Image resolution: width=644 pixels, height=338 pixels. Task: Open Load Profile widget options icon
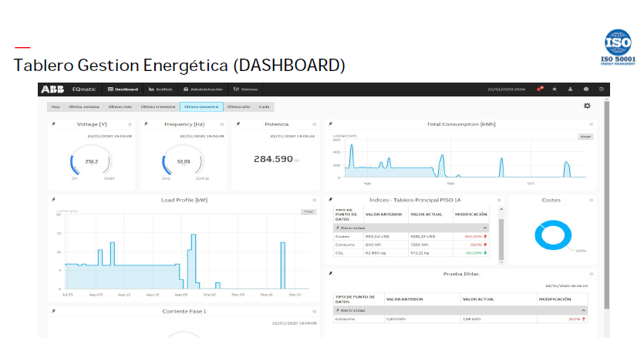[314, 200]
